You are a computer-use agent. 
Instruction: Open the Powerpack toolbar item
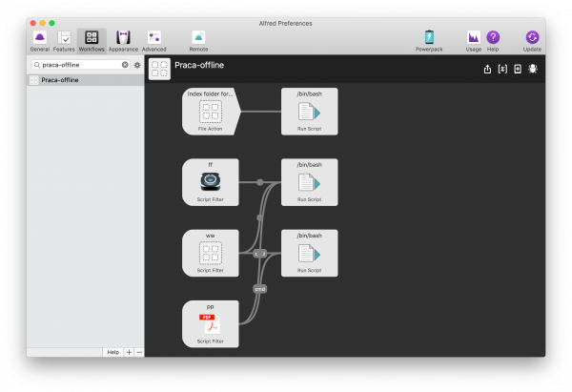click(429, 41)
